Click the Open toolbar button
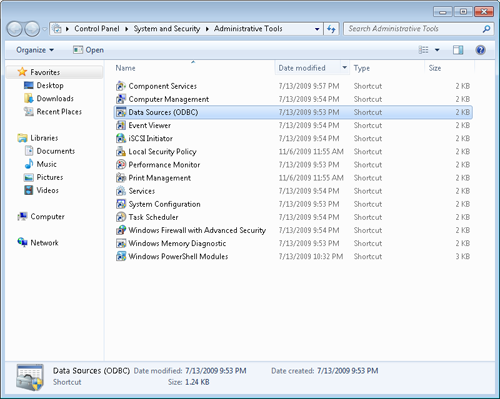Screen dimensions: 500x399 88,50
